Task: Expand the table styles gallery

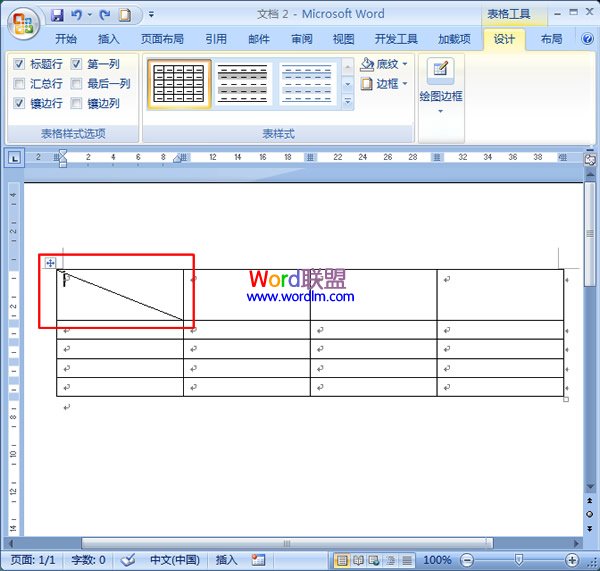Action: coord(348,102)
